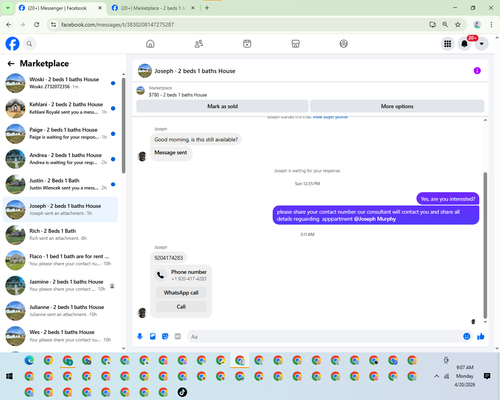The image size is (500, 400).
Task: Open Rich 2 Beds 1 Bath conversation
Action: coord(60,234)
